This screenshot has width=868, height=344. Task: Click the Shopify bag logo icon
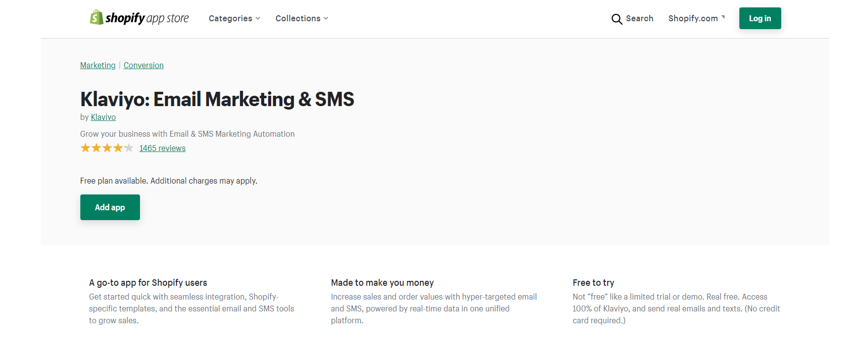(96, 18)
